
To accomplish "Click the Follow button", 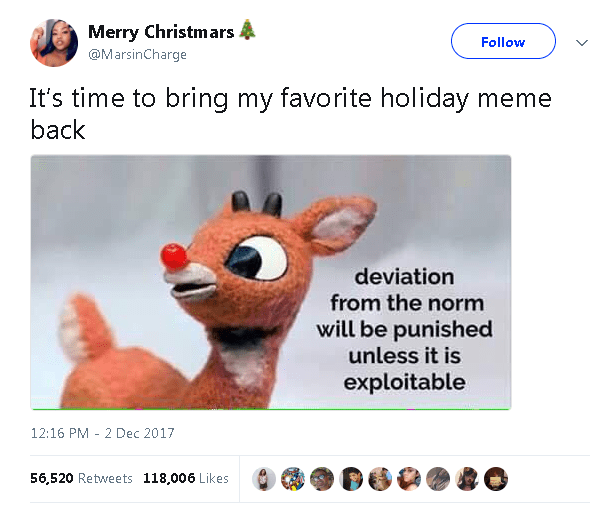I will pos(502,42).
